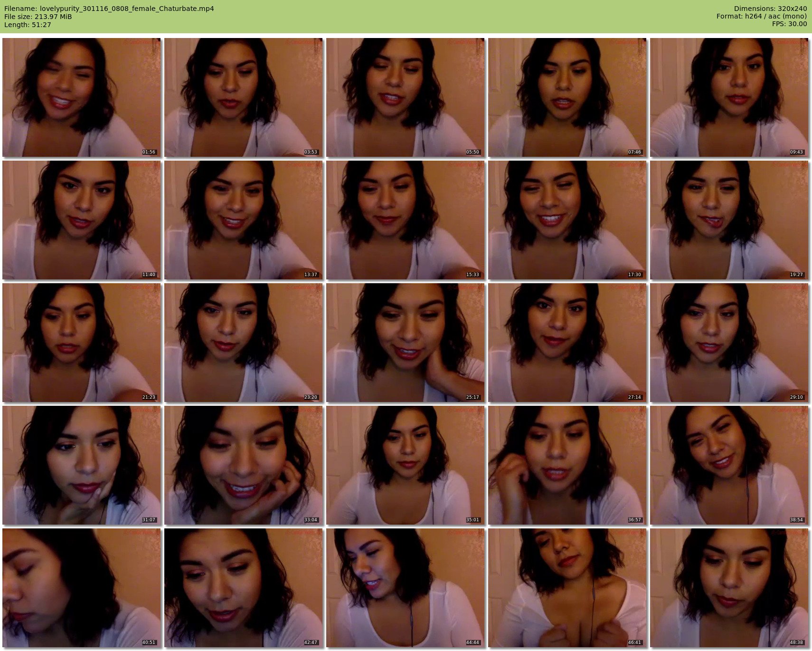
Task: Select the thumbnail at timestamp 11:40
Action: [82, 220]
